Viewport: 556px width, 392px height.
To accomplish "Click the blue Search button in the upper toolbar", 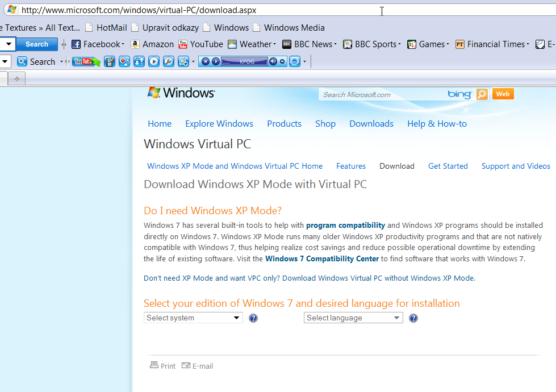I will [x=37, y=44].
